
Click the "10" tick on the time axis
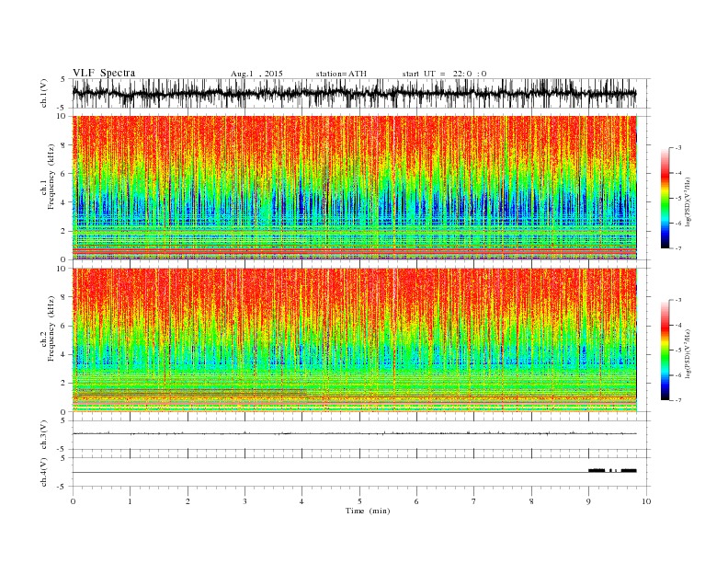[x=646, y=501]
